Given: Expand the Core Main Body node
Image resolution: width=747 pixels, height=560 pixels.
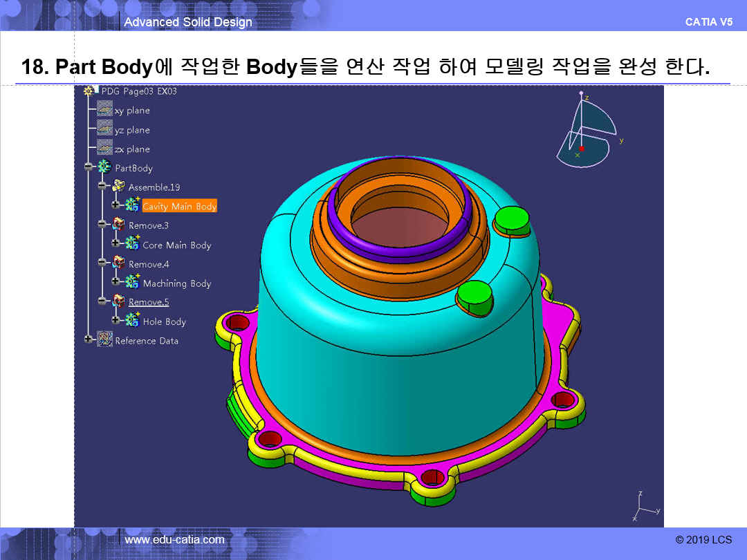Looking at the screenshot, I should tap(116, 244).
